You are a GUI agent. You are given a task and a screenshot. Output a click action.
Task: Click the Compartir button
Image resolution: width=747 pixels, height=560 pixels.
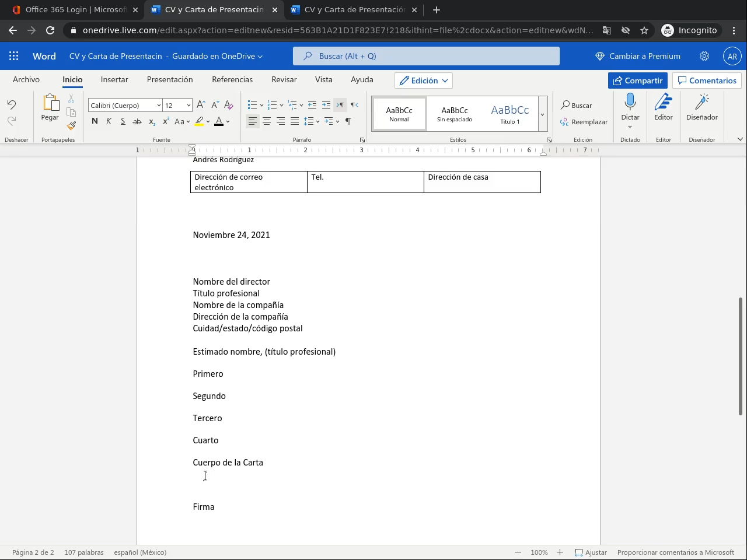coord(637,80)
